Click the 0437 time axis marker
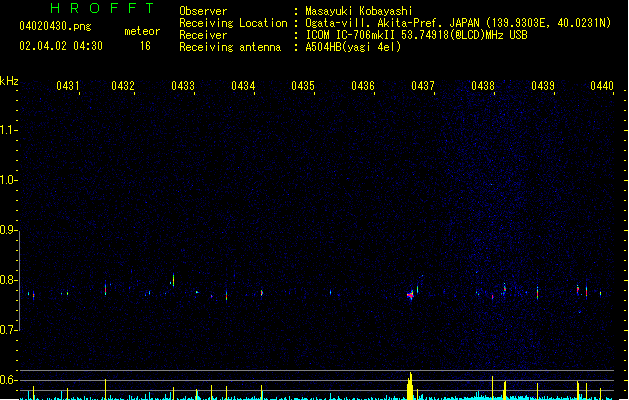Image resolution: width=629 pixels, height=400 pixels. (423, 85)
